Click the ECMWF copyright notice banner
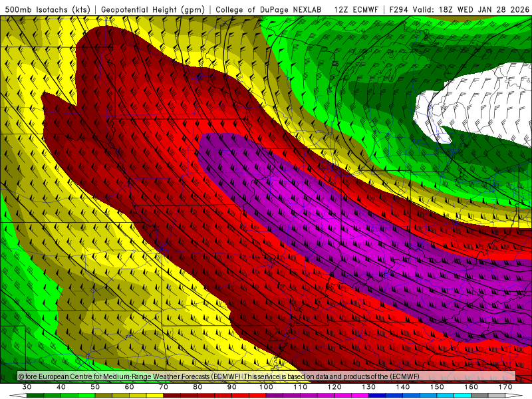The width and height of the screenshot is (532, 399). click(x=267, y=376)
